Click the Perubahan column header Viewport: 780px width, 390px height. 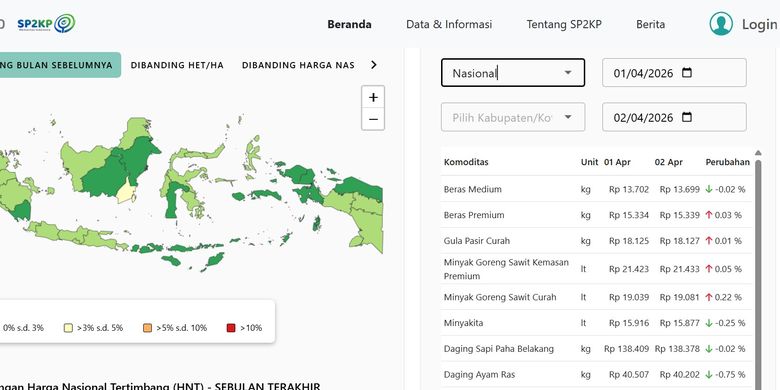727,162
